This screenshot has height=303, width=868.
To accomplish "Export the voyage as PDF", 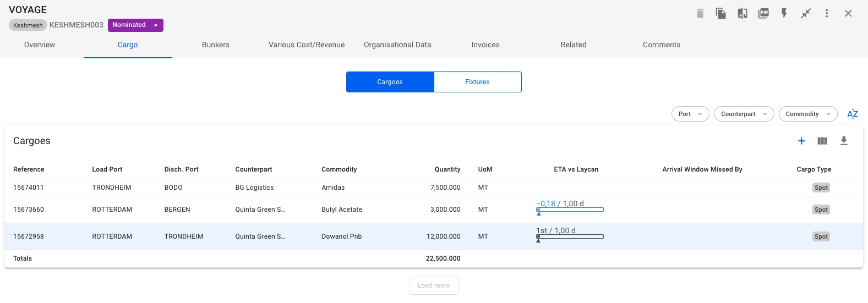I will tap(763, 13).
